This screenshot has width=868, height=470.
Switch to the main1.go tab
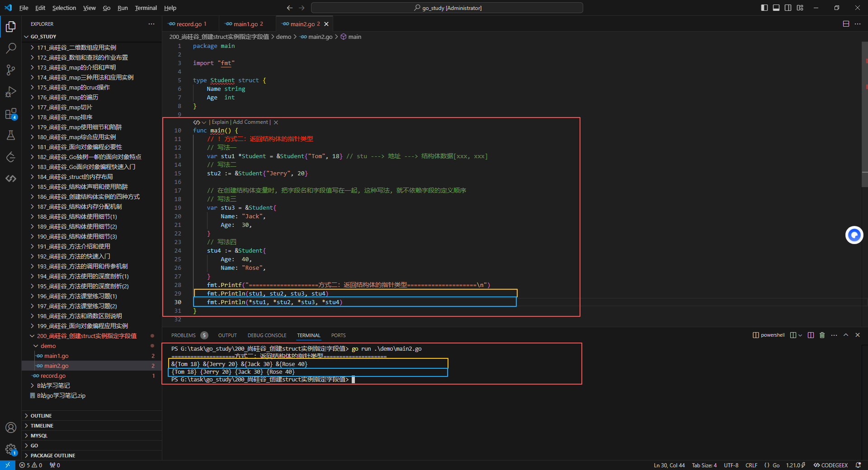(x=247, y=24)
